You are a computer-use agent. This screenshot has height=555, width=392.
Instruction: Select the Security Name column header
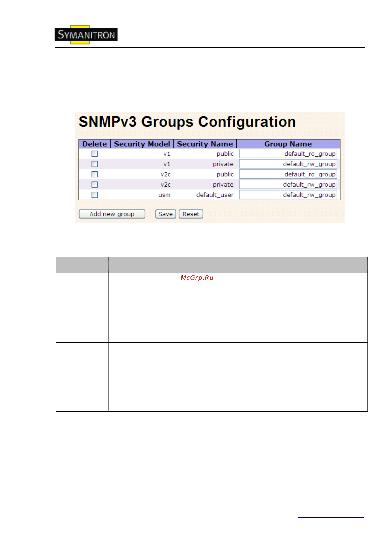205,144
